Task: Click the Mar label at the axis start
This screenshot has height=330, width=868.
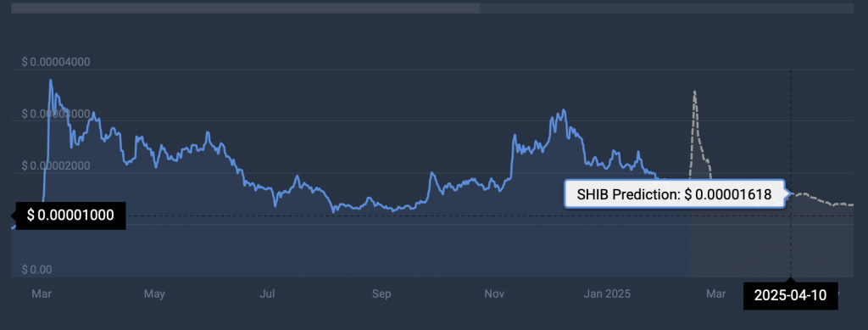Action: [x=42, y=294]
